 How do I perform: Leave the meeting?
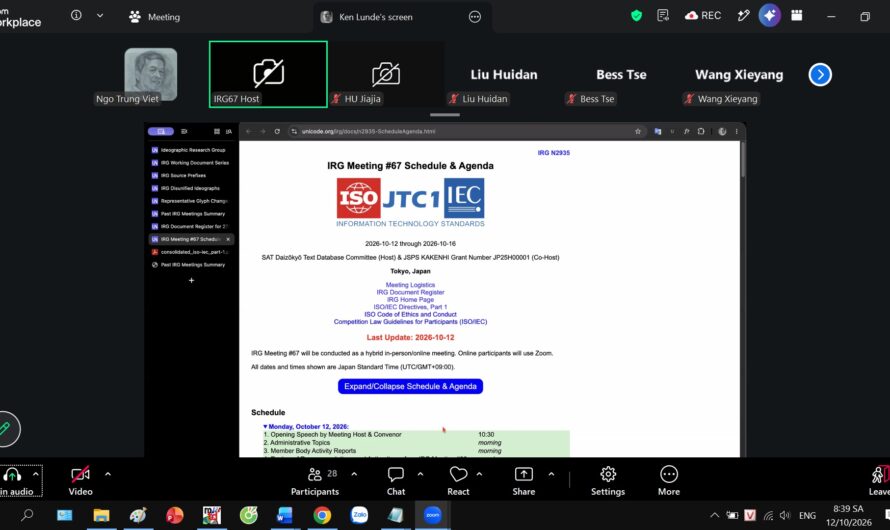tap(879, 481)
